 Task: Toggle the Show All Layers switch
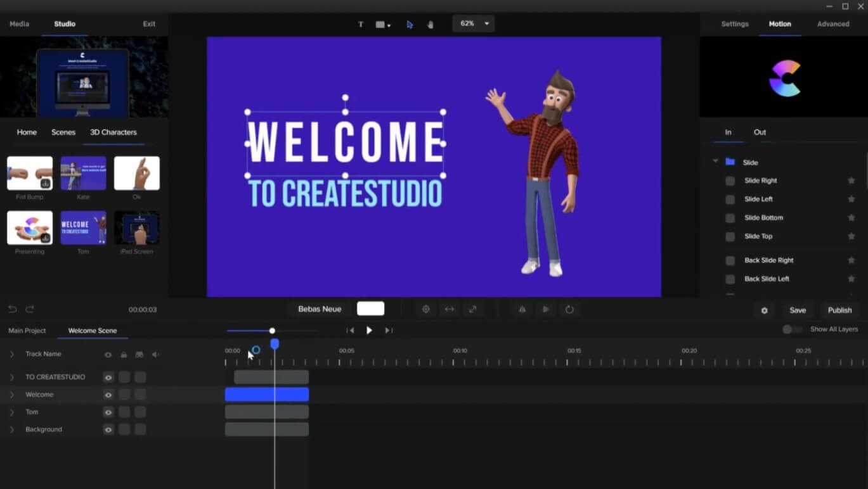791,329
